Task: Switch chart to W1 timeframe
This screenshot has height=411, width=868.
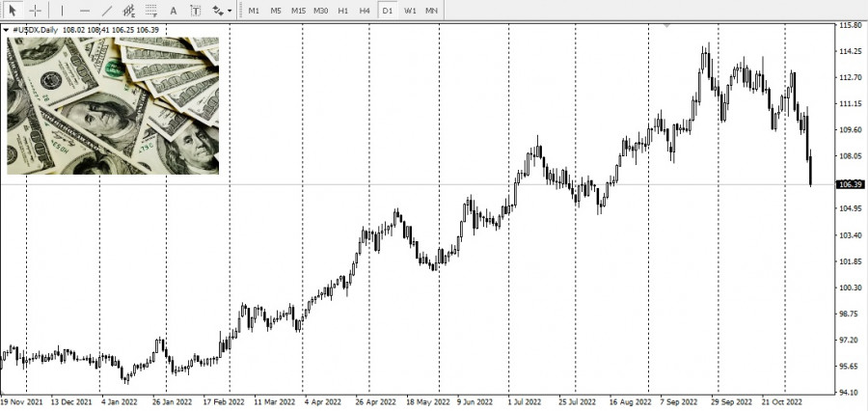Action: pyautogui.click(x=410, y=11)
